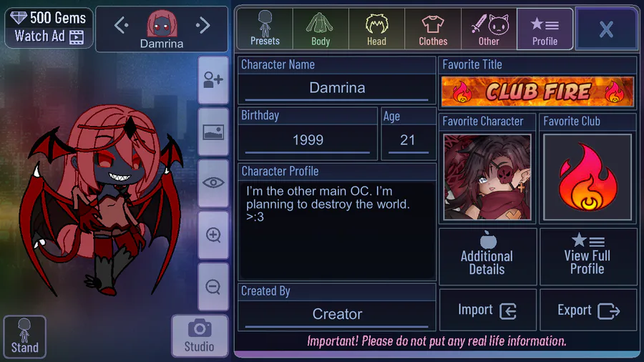Click the Export button
This screenshot has width=644, height=362.
coord(588,310)
